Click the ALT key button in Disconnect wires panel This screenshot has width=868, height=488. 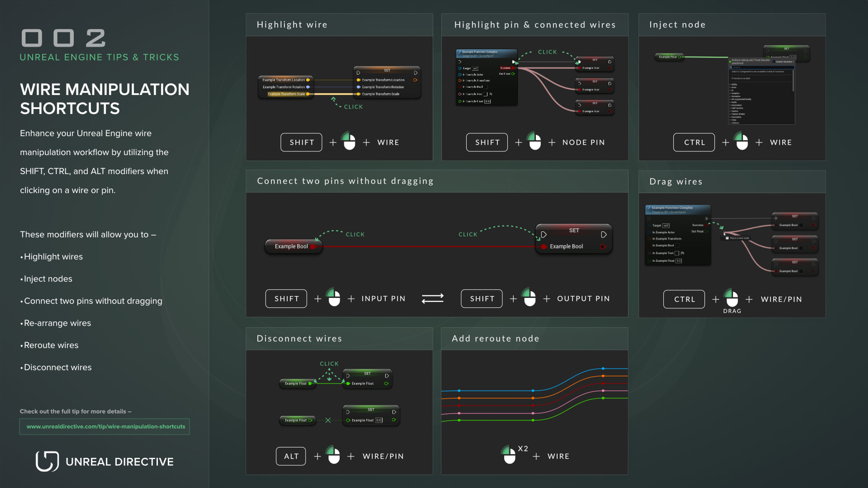tap(291, 456)
